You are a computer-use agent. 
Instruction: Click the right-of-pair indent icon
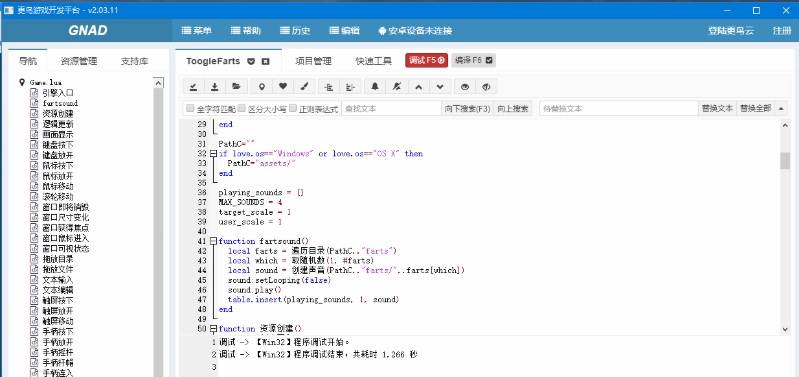[351, 87]
